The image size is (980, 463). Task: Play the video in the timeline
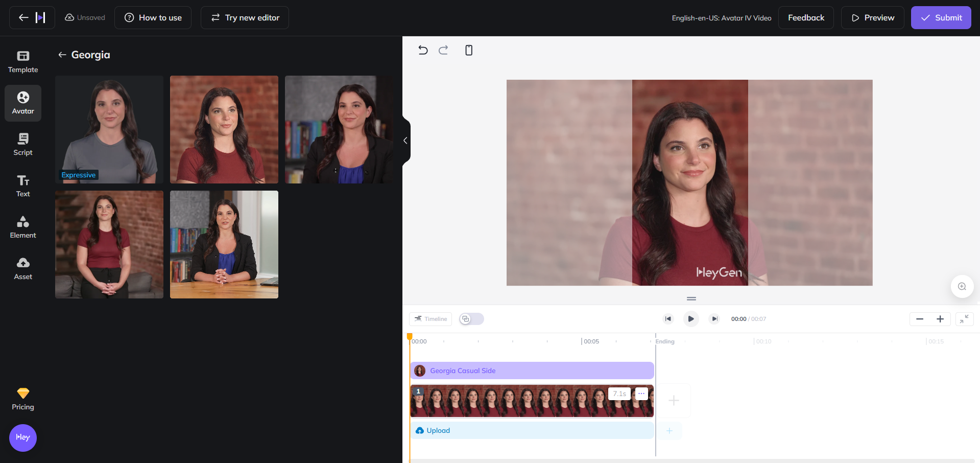[691, 319]
